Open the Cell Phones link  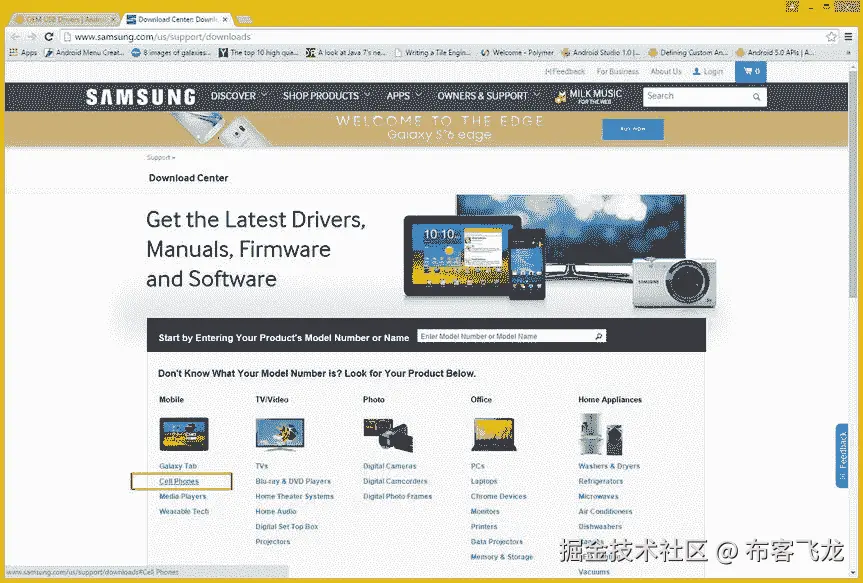[179, 481]
